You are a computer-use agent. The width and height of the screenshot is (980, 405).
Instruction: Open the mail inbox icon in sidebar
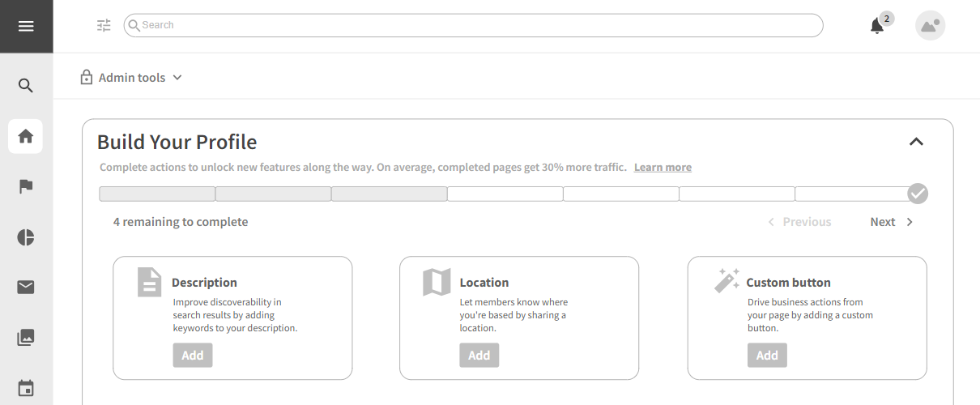[26, 287]
